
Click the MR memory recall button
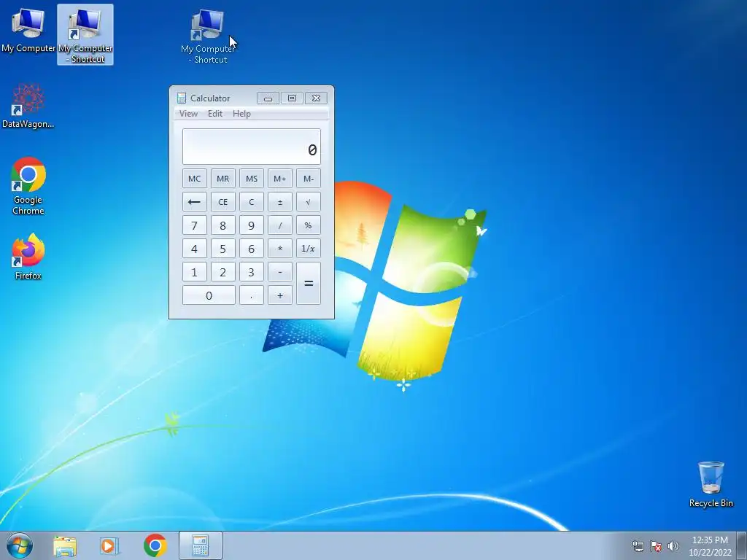coord(223,179)
